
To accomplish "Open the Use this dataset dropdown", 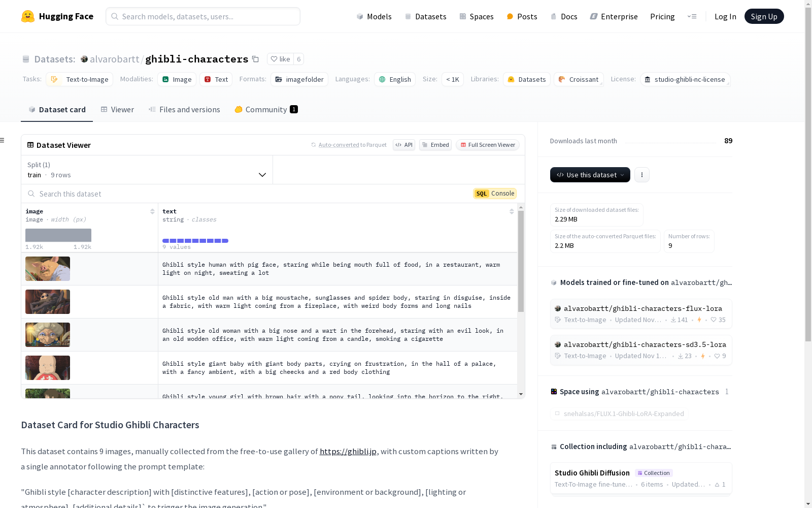I will pyautogui.click(x=590, y=175).
